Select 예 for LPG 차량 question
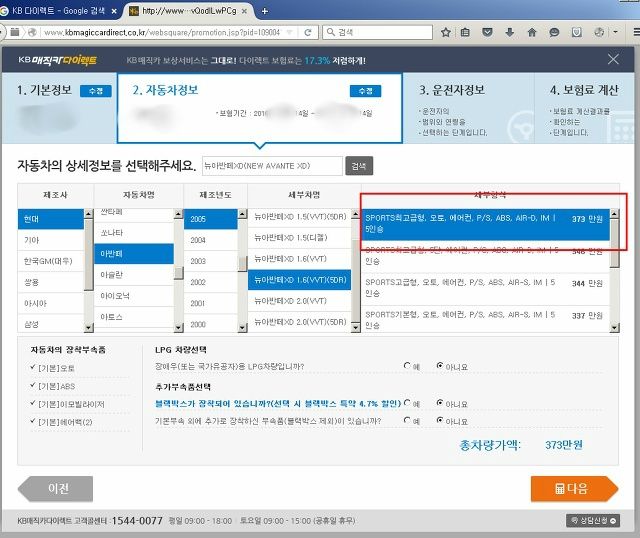 click(407, 366)
